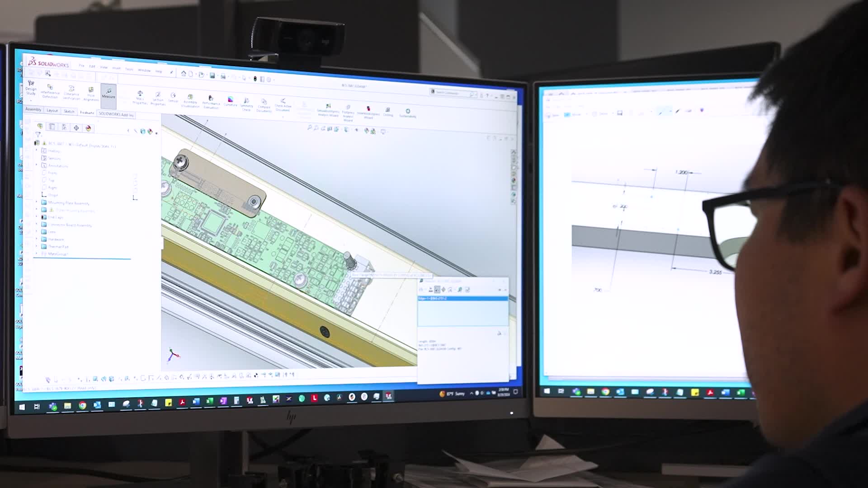868x488 pixels.
Task: Expand the Thermal Pad node
Action: (x=37, y=246)
